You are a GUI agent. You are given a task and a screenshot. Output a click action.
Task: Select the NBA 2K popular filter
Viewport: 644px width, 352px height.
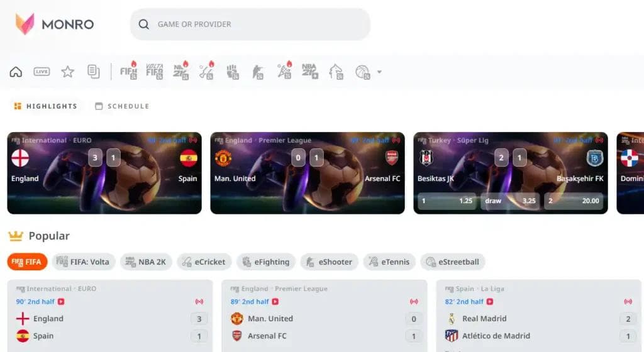146,261
